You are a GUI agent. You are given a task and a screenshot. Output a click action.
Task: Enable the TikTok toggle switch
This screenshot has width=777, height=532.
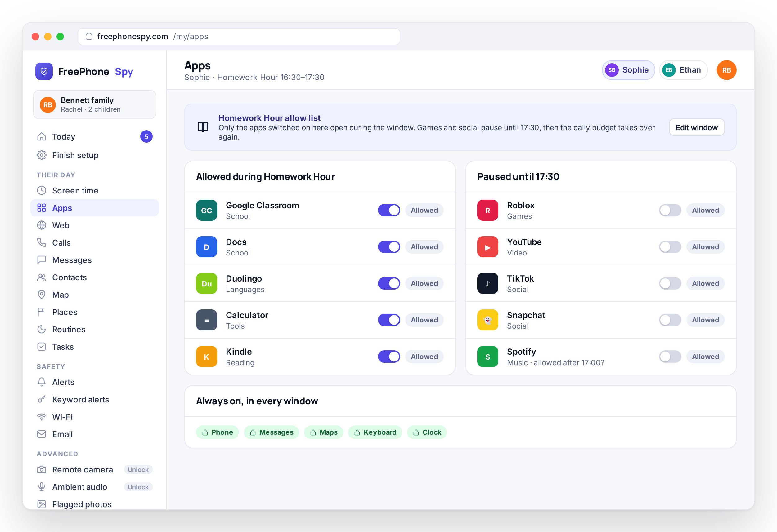click(670, 284)
